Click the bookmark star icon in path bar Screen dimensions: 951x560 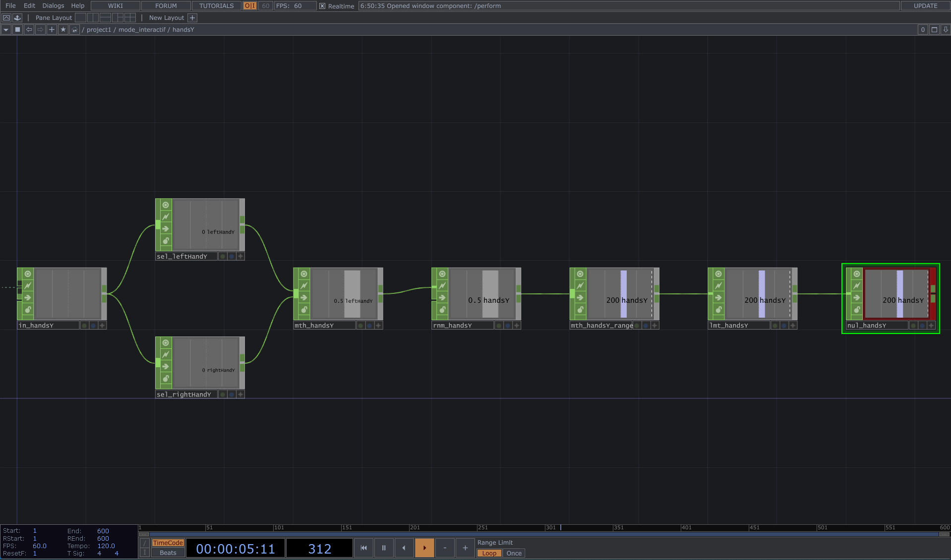[x=63, y=30]
